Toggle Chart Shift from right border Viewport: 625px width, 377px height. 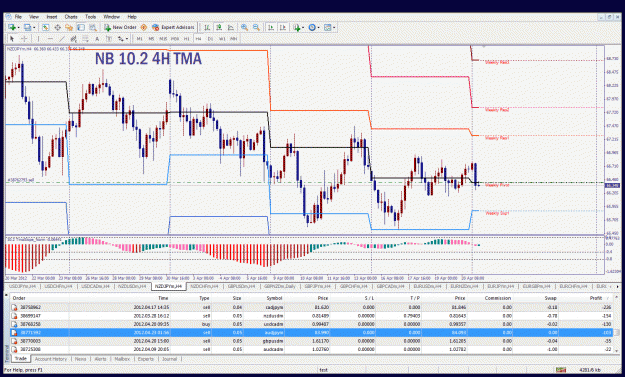click(x=283, y=27)
